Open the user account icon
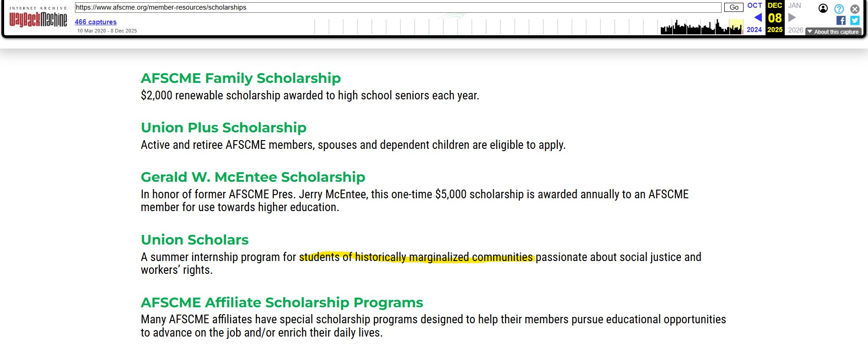Screen dimensions: 868x359 (x=823, y=8)
